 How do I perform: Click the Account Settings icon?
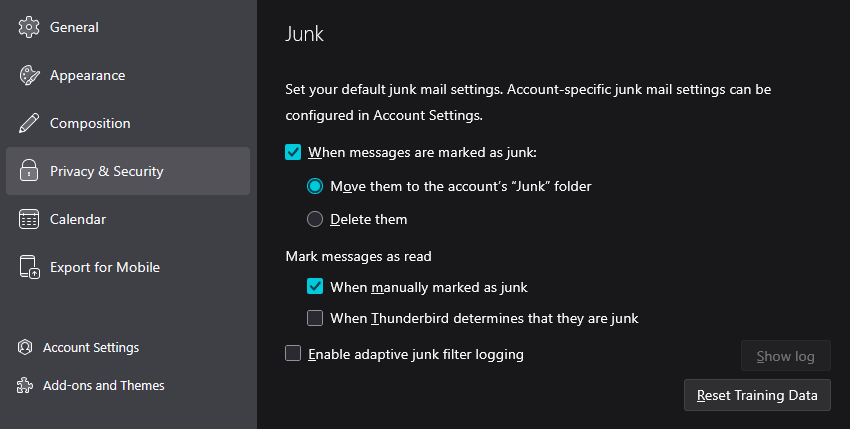(25, 348)
